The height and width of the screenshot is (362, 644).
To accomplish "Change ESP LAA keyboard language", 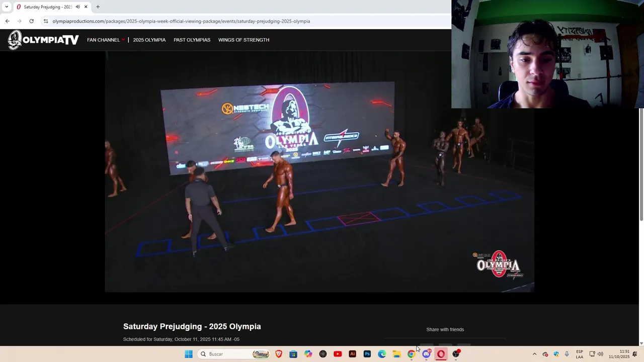I will [x=580, y=354].
